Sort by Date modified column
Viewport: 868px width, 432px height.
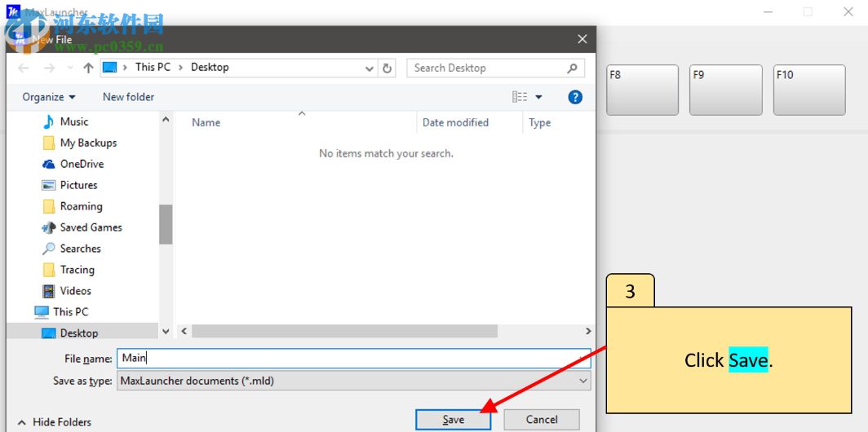pos(455,123)
